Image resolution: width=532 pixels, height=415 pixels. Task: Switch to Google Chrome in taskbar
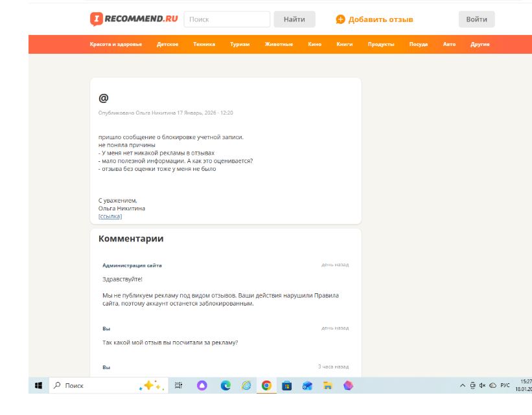tap(266, 385)
